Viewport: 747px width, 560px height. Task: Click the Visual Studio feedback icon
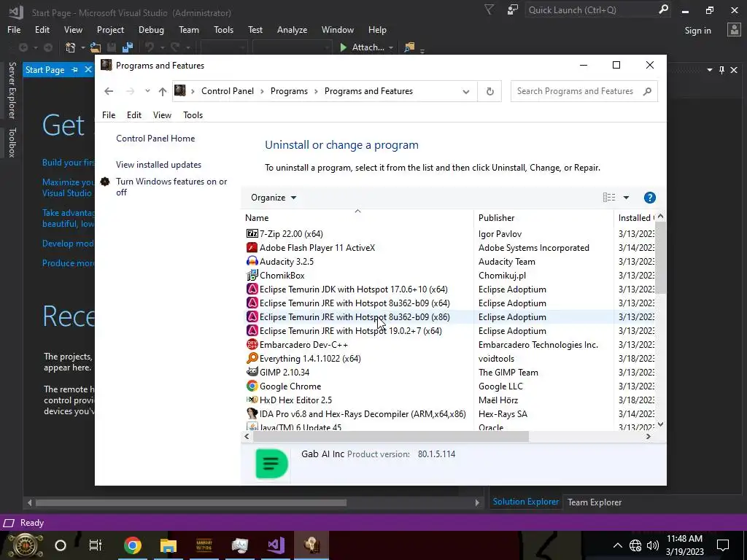point(513,10)
